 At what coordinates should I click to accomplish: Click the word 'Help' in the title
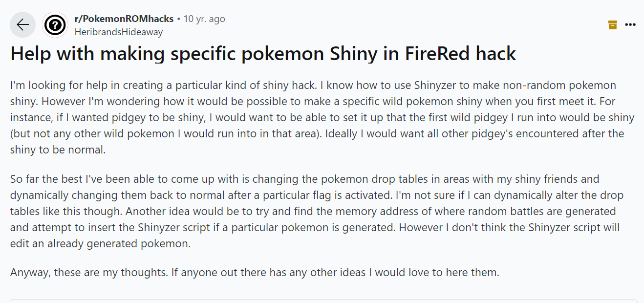pyautogui.click(x=30, y=53)
